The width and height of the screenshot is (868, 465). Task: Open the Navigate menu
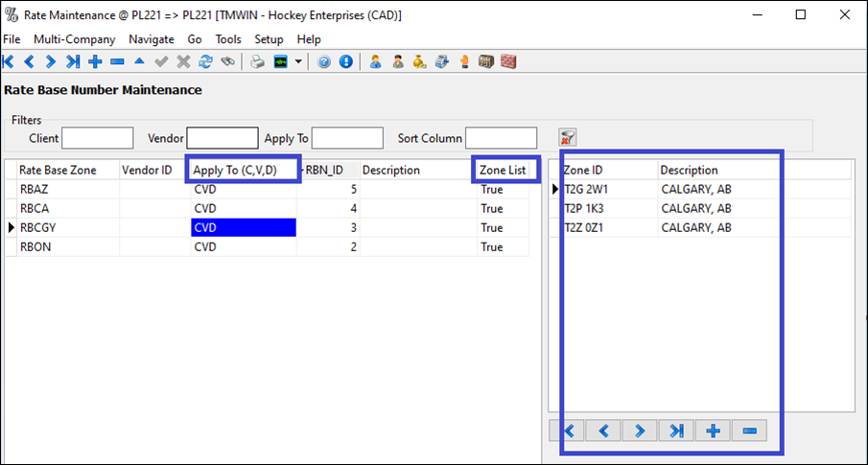(x=152, y=39)
